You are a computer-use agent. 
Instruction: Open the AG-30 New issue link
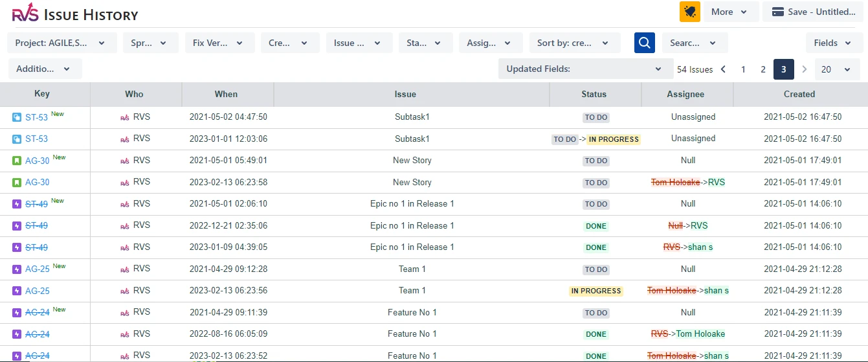point(37,161)
